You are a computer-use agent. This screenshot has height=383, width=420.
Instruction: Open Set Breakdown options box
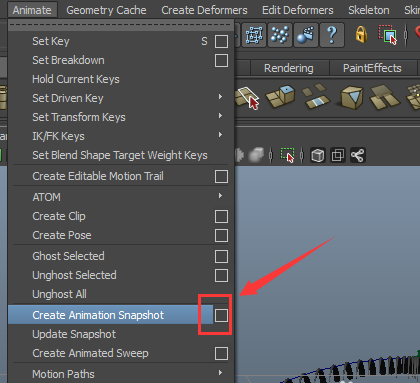pyautogui.click(x=221, y=61)
